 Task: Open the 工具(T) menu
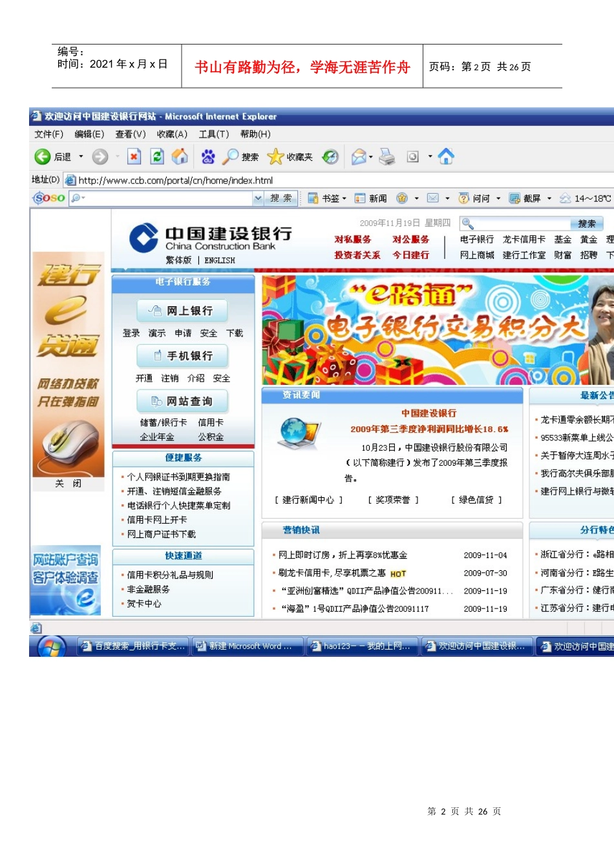214,134
